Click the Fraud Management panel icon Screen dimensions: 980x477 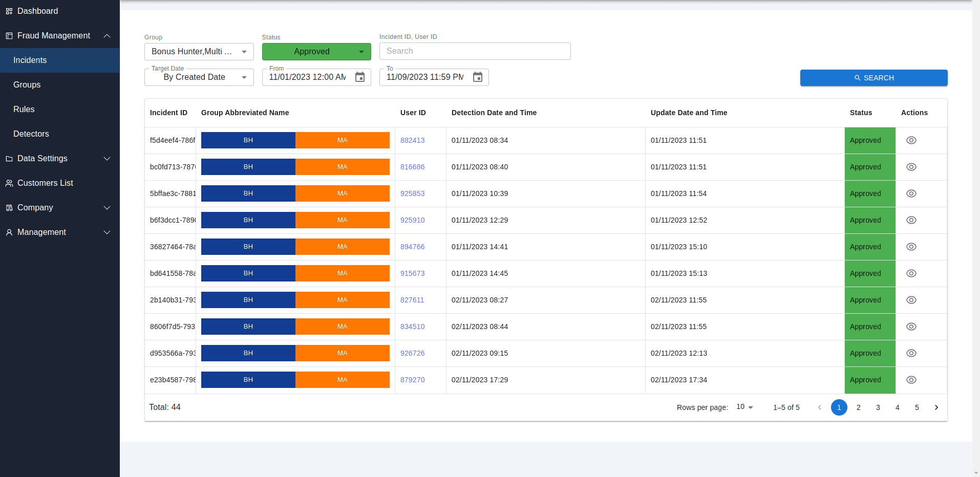[x=9, y=36]
